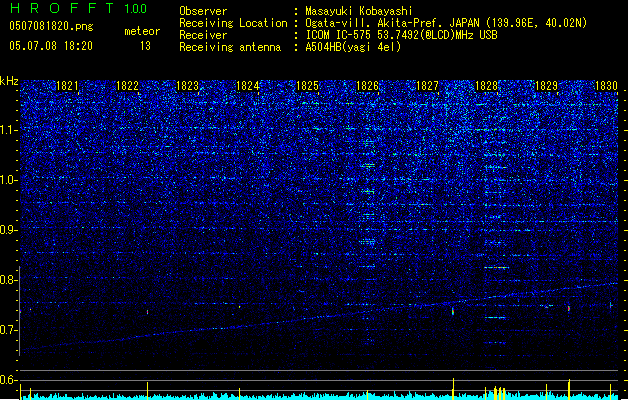Click the tall yellow power spike near 1827
The image size is (629, 400).
[453, 388]
